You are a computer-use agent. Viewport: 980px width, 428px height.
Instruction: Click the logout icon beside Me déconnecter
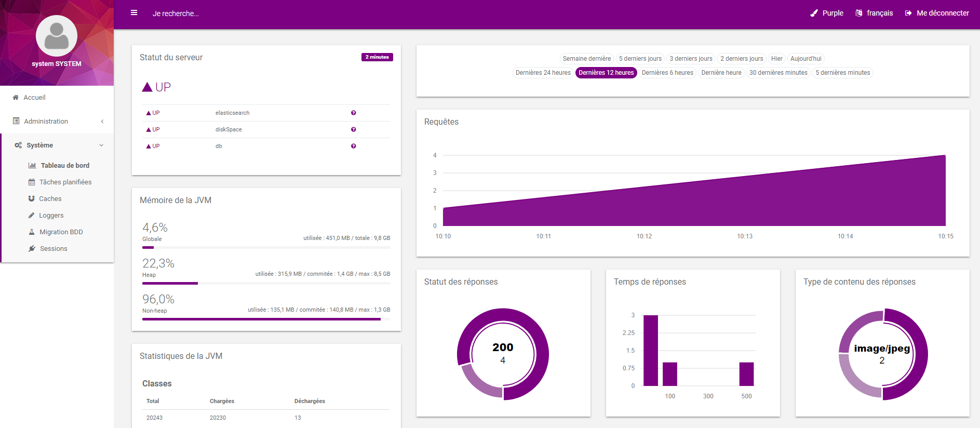point(908,13)
